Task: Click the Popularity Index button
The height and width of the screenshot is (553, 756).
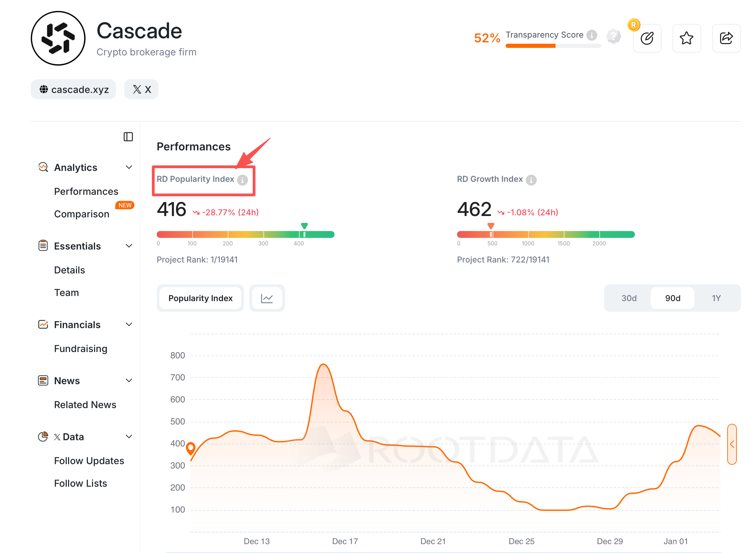Action: pyautogui.click(x=200, y=298)
